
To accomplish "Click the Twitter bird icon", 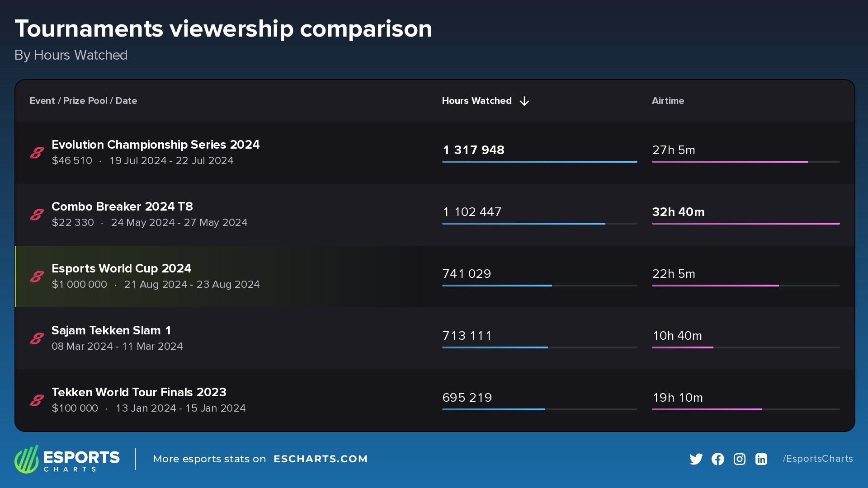I will [x=696, y=459].
